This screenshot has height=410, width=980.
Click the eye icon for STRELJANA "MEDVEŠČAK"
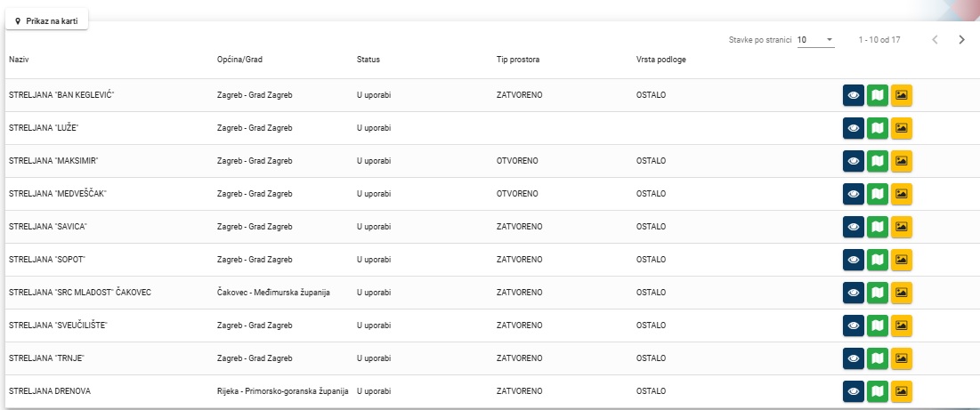click(x=854, y=194)
